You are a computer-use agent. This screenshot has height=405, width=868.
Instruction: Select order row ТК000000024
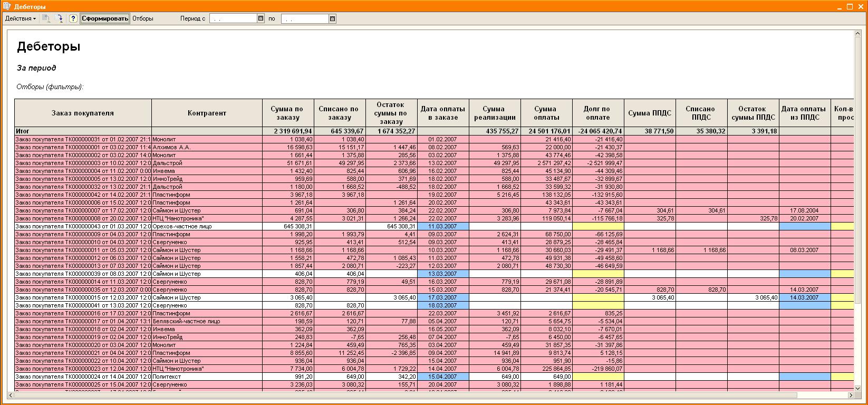coord(83,377)
